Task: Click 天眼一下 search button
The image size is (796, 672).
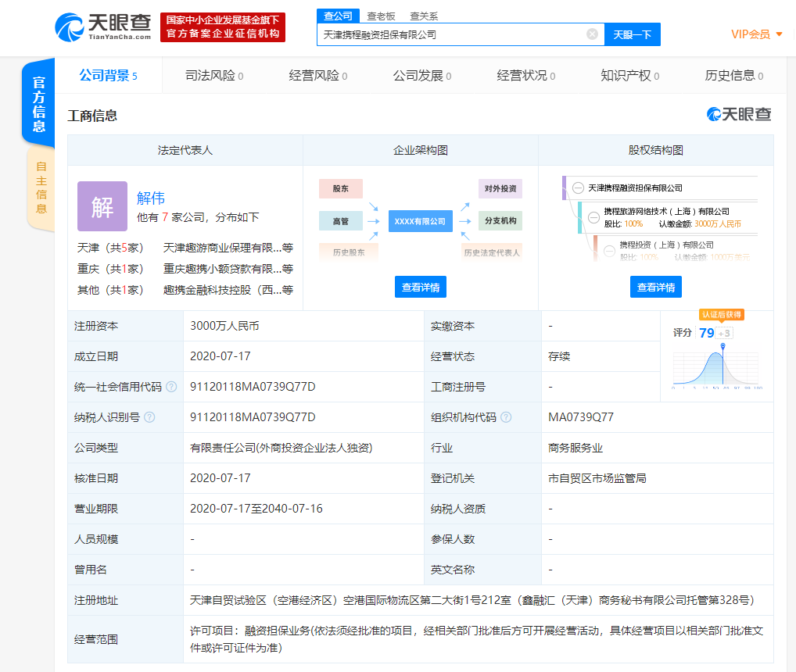Action: click(x=632, y=34)
